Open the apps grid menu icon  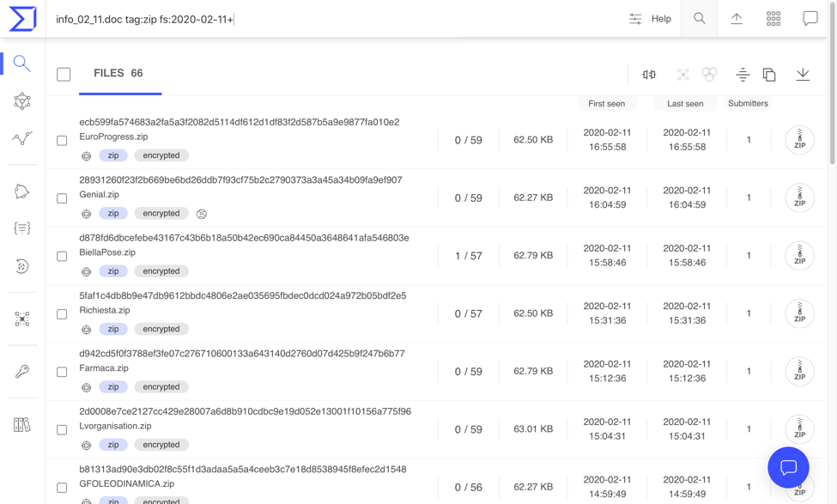tap(773, 19)
